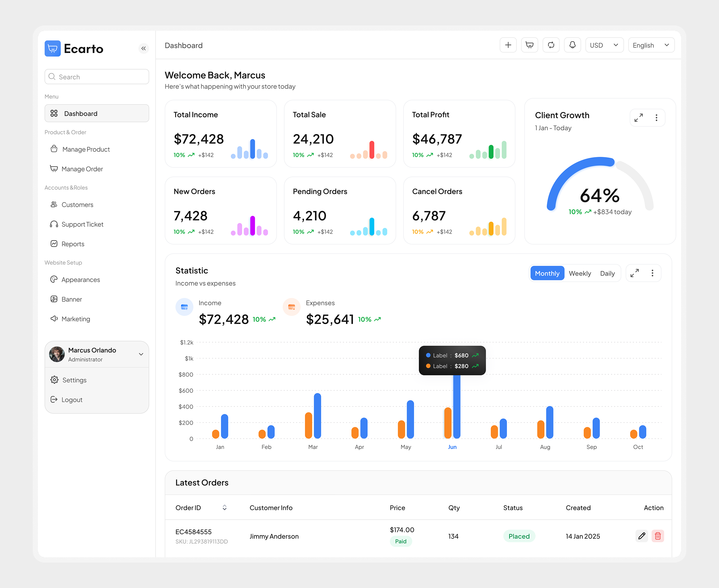This screenshot has height=588, width=719.
Task: Expand the Marcus Orlando profile chevron
Action: coord(141,354)
